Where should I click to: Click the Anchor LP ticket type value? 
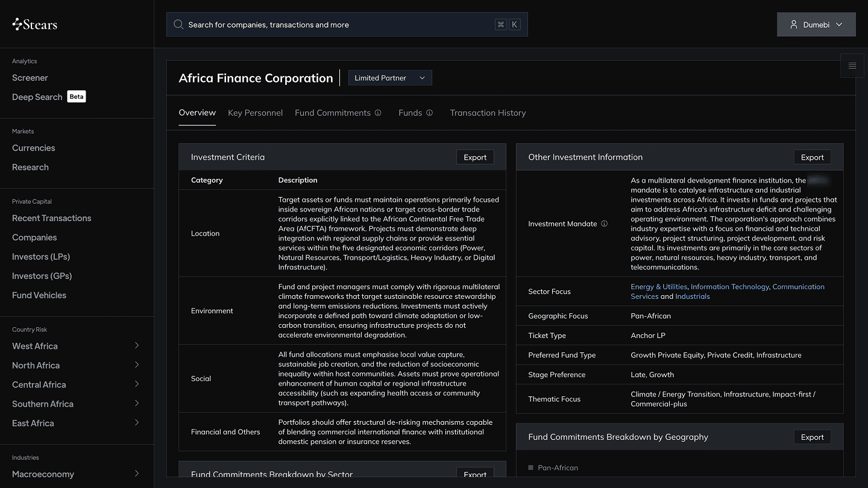pyautogui.click(x=648, y=336)
